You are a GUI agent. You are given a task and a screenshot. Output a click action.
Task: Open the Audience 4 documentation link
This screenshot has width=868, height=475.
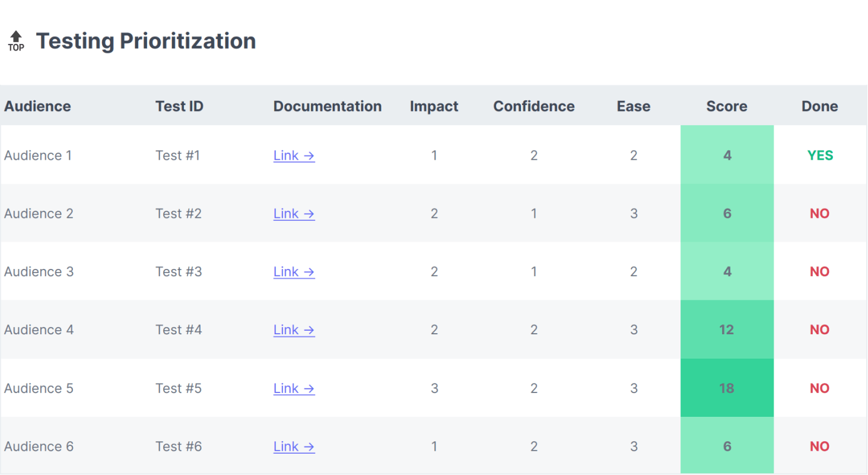click(294, 330)
